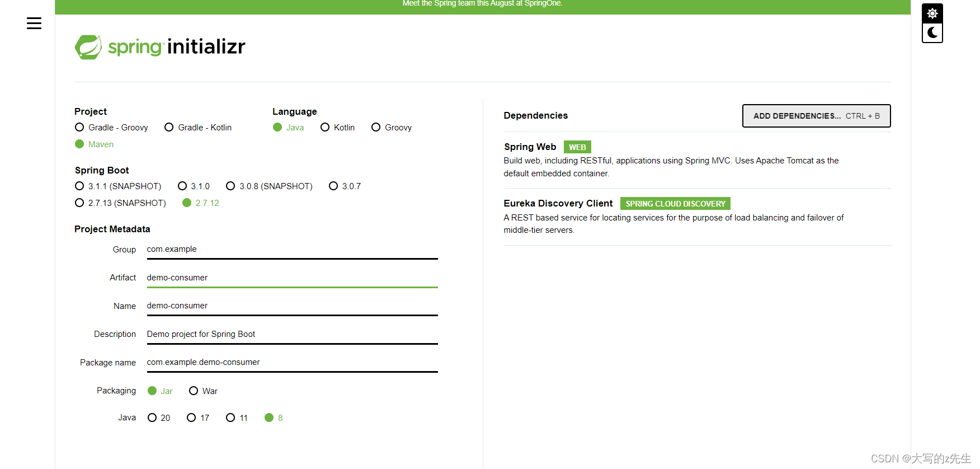Viewport: 980px width, 469px height.
Task: Edit the Package name field
Action: pyautogui.click(x=292, y=363)
